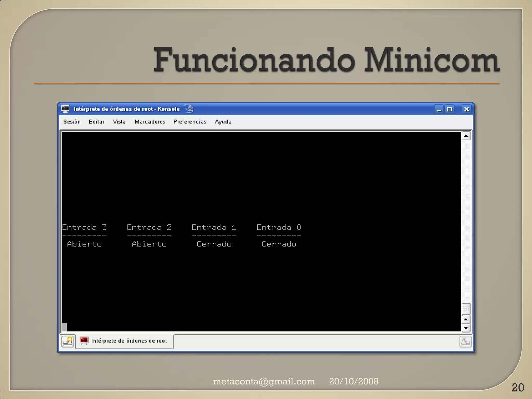Click the new session icon in tab bar
This screenshot has height=399, width=532.
(68, 341)
